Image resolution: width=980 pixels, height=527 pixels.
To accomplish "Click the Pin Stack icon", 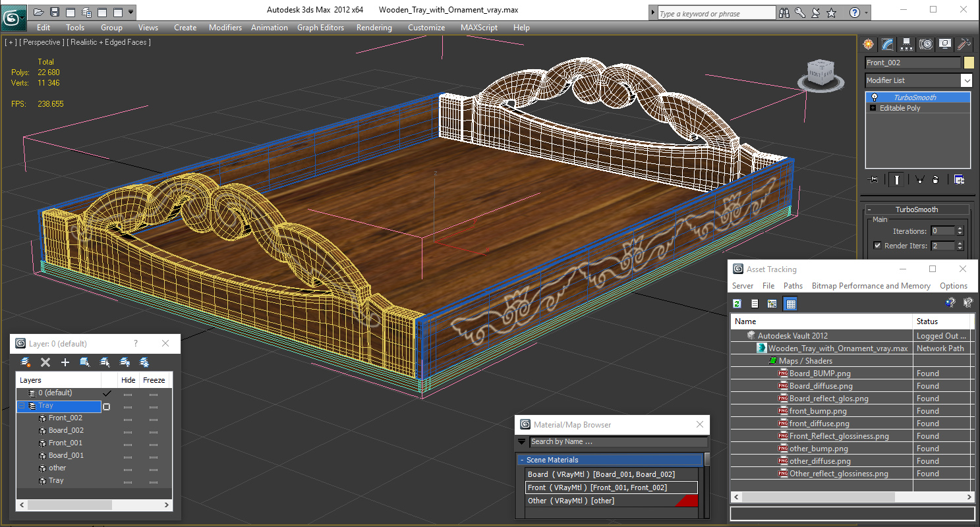I will pos(874,179).
